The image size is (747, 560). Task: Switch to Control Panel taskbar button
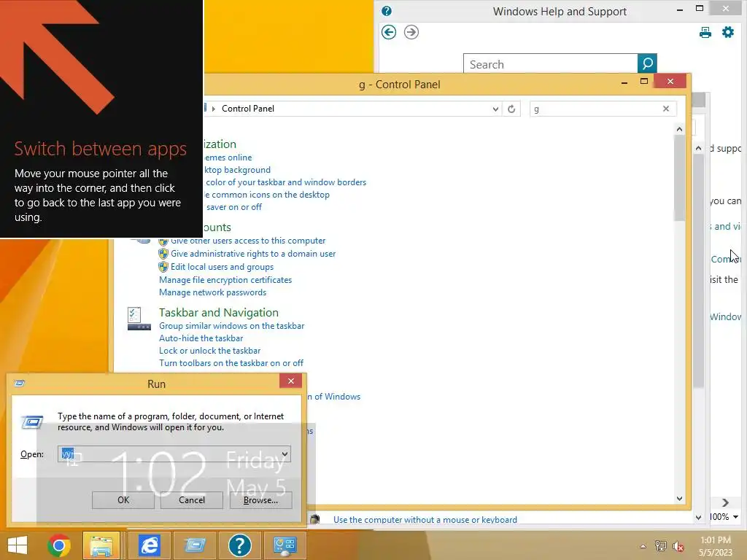[x=285, y=545]
